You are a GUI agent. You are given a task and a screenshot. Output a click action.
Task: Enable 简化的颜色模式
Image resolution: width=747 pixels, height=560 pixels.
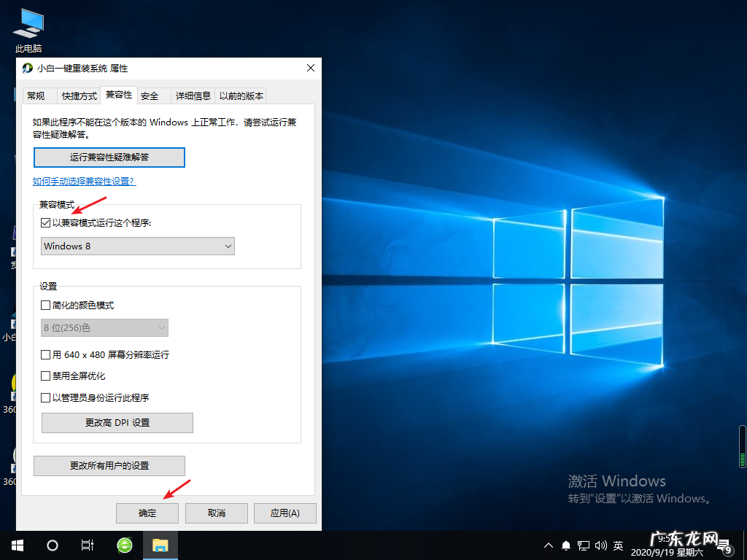coord(45,305)
